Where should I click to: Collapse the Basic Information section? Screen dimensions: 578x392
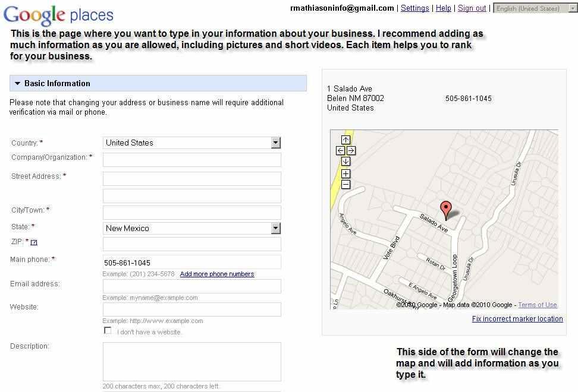pyautogui.click(x=18, y=84)
